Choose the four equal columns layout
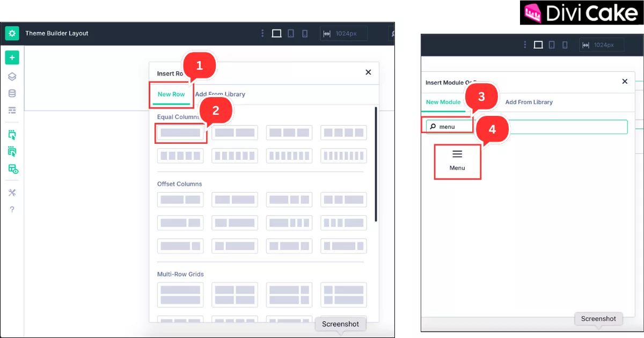 pos(344,133)
